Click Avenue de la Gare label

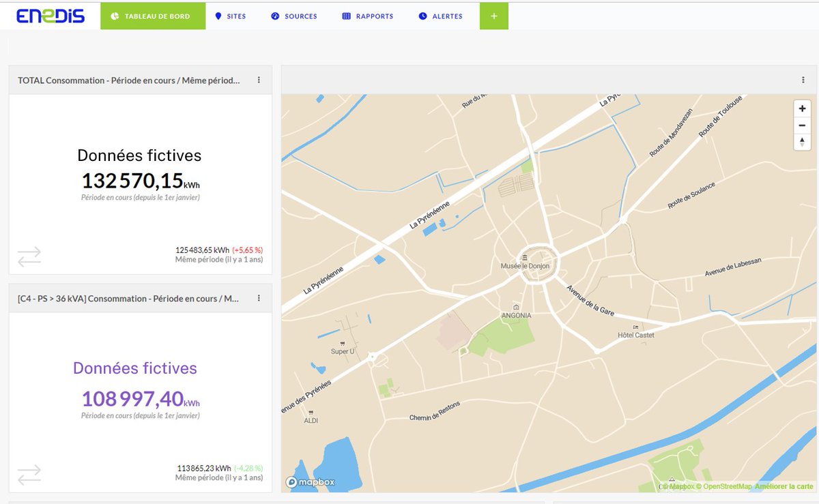click(x=590, y=301)
